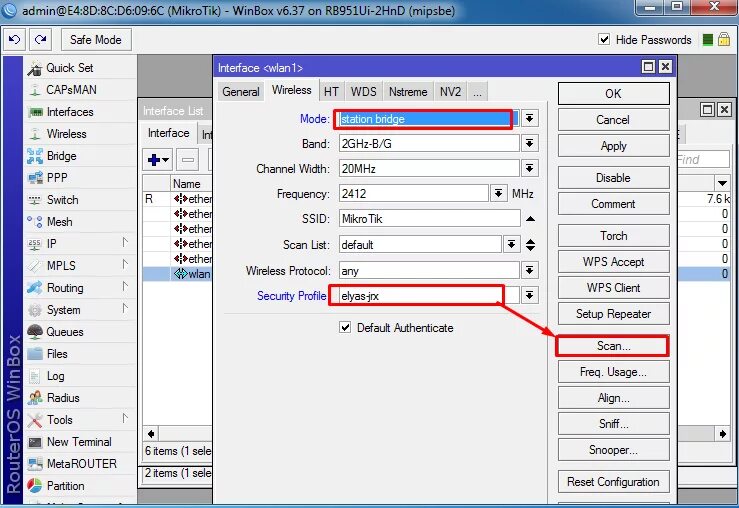The width and height of the screenshot is (739, 508).
Task: Show more tabs via the ellipsis tab
Action: (477, 91)
